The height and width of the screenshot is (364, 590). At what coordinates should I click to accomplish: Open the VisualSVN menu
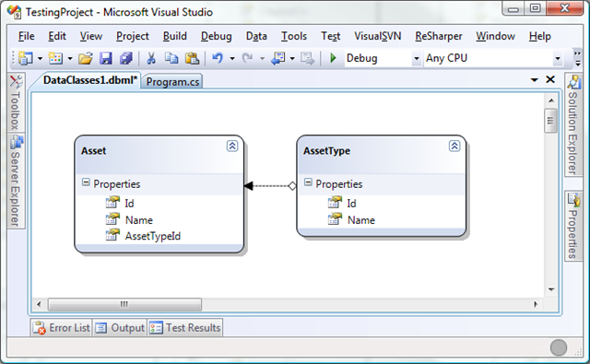click(x=377, y=36)
